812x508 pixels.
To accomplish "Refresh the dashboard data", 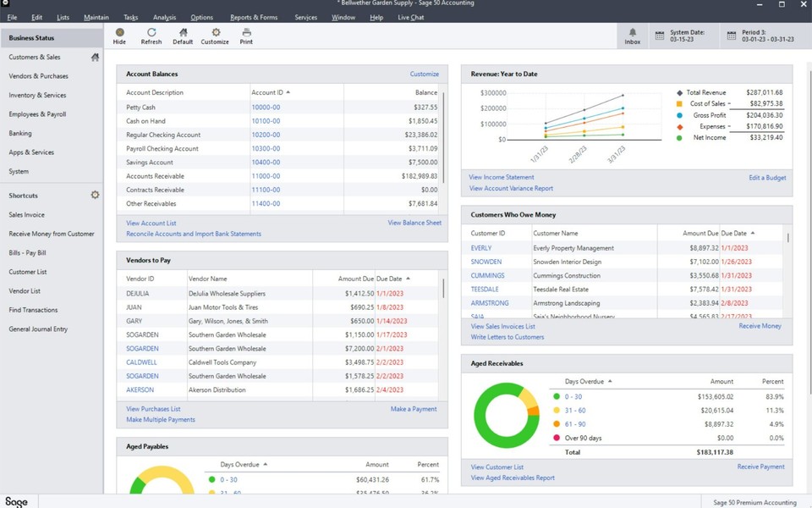I will (x=151, y=35).
